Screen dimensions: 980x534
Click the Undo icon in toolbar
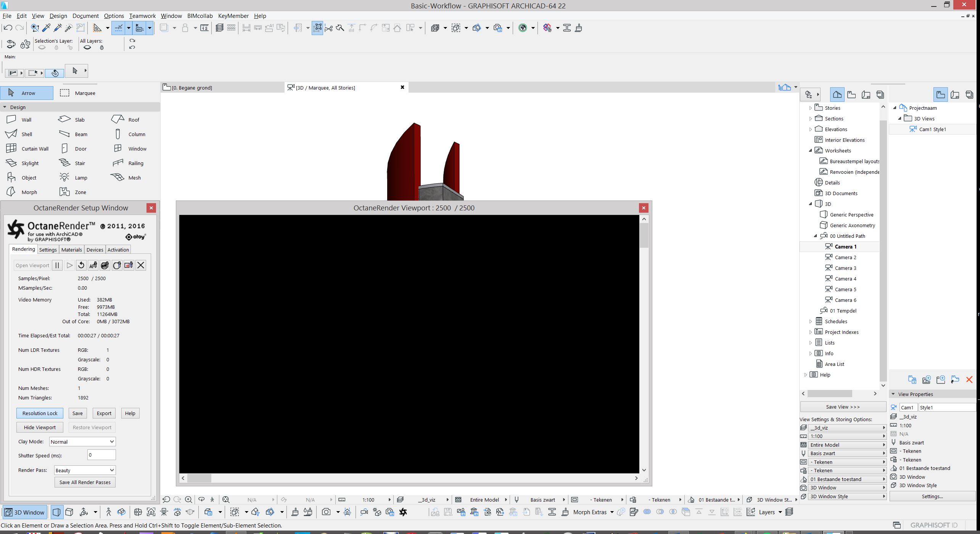tap(8, 28)
